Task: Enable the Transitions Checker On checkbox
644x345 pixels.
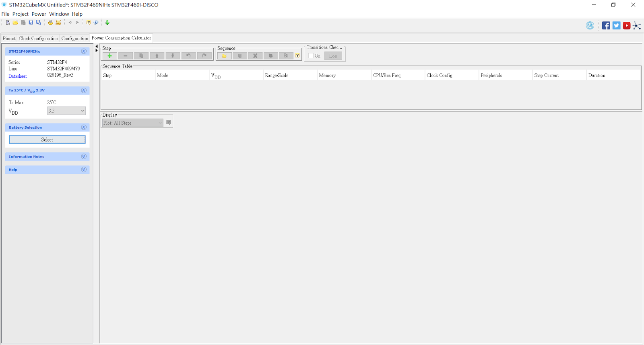Action: 311,56
